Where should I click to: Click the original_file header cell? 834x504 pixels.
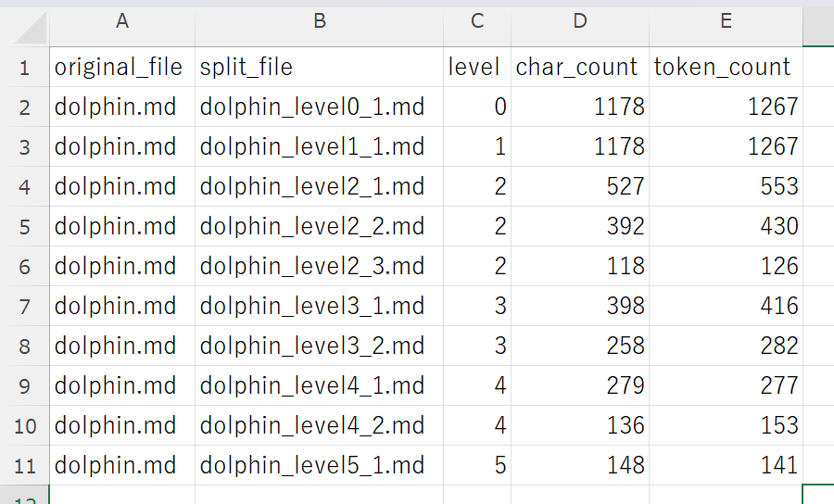pyautogui.click(x=122, y=67)
